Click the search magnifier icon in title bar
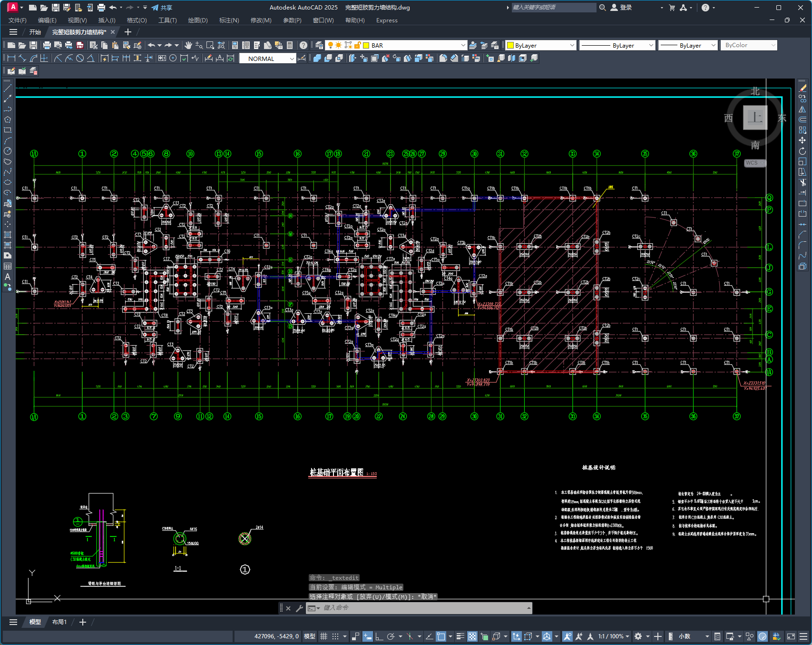This screenshot has height=645, width=812. tap(603, 8)
